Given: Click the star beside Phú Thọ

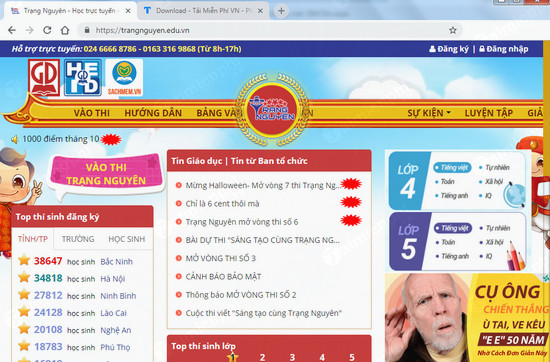Looking at the screenshot, I should 24,346.
